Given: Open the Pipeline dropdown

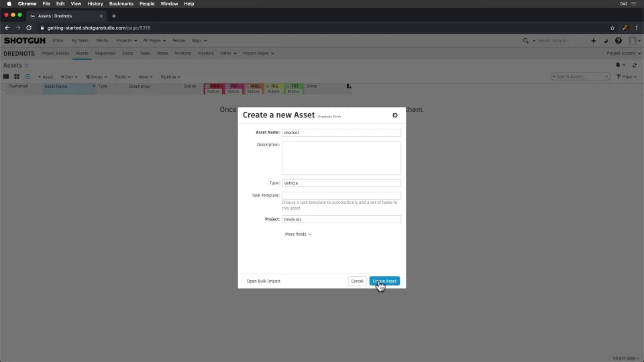Looking at the screenshot, I should point(170,76).
